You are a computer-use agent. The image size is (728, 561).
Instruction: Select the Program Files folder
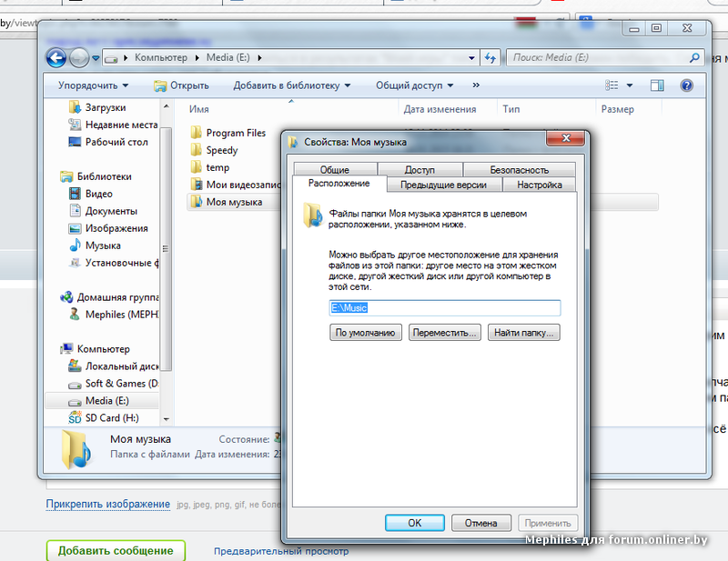[x=228, y=133]
